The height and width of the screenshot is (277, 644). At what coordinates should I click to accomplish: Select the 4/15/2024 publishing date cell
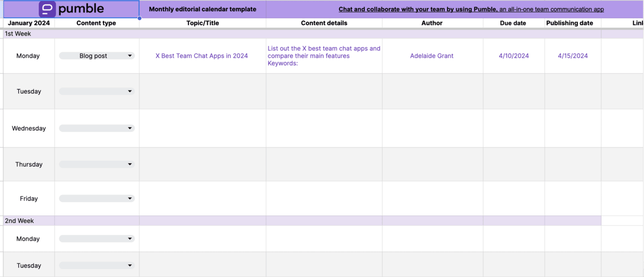click(x=573, y=56)
